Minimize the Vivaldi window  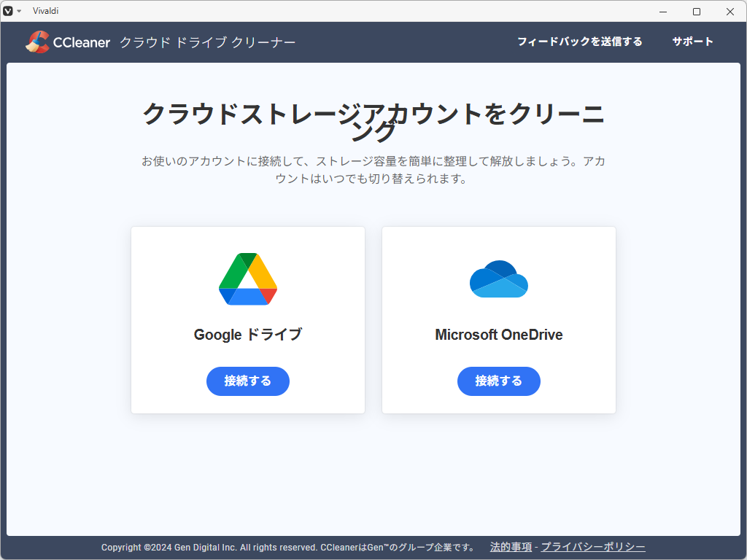tap(663, 12)
